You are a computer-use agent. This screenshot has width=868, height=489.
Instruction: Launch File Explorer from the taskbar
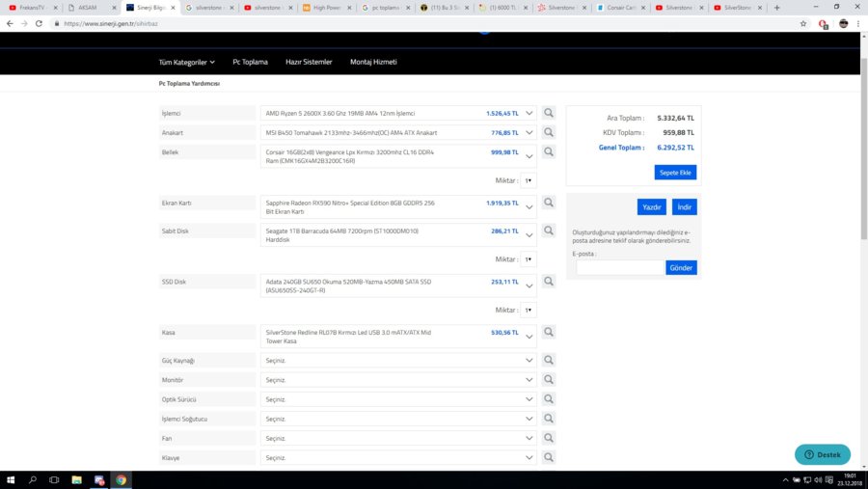[76, 480]
